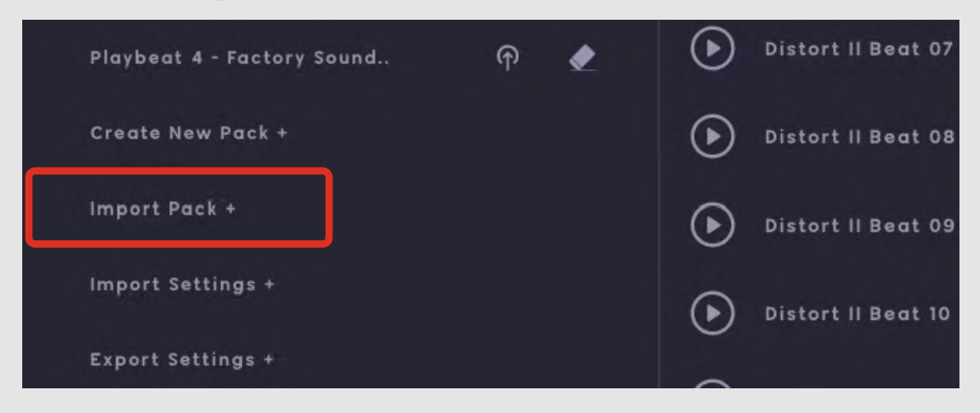980x413 pixels.
Task: Select the Distort II Beat 07 preset name
Action: click(x=858, y=49)
